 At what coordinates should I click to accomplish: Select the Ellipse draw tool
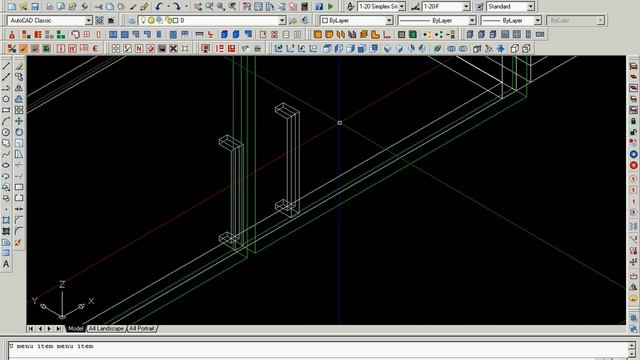click(x=6, y=165)
